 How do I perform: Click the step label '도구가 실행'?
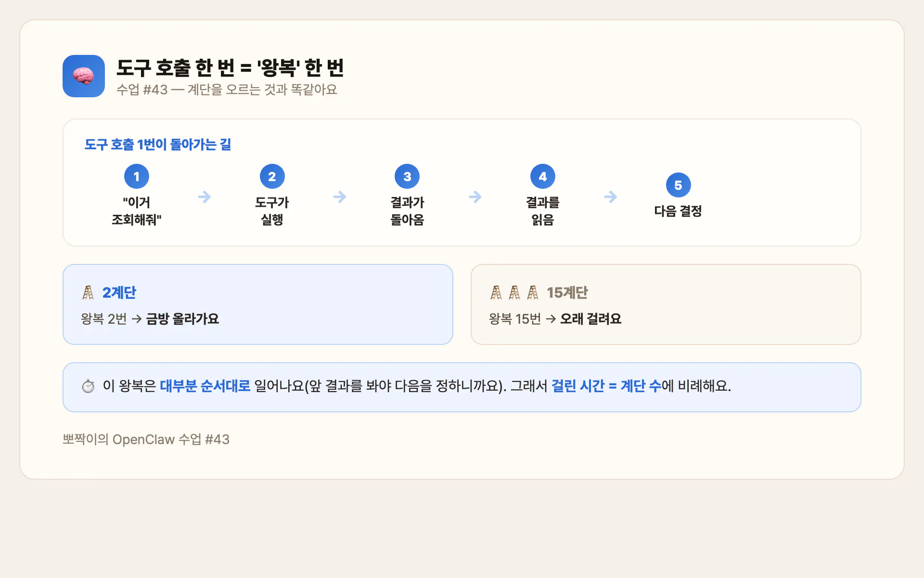[x=272, y=211]
